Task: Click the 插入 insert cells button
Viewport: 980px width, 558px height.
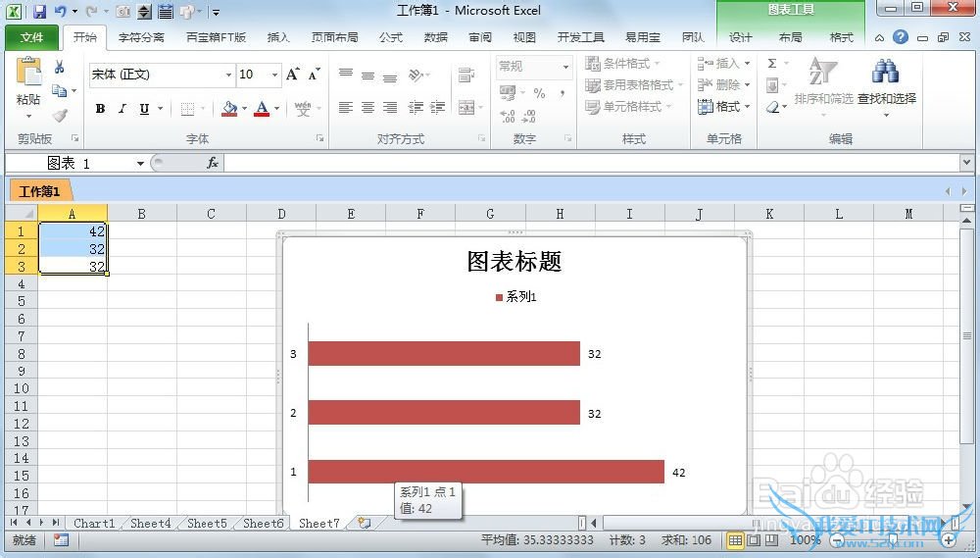Action: [x=724, y=63]
